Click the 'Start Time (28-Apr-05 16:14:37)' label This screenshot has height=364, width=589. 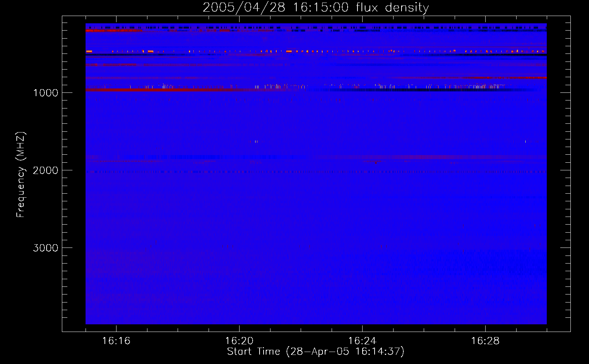316,352
